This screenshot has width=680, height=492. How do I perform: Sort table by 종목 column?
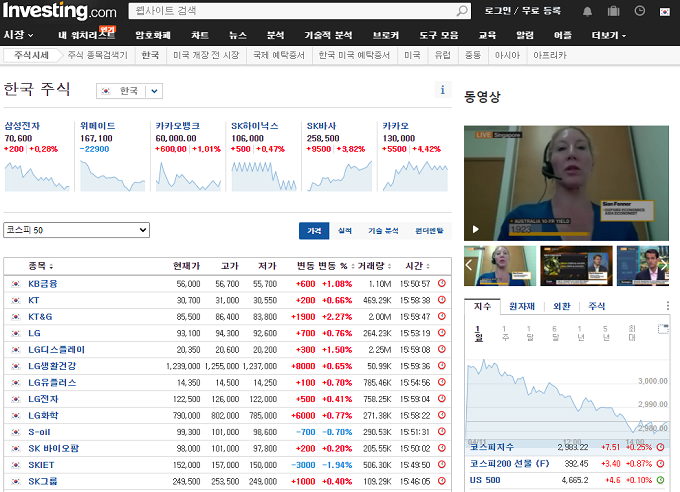41,266
